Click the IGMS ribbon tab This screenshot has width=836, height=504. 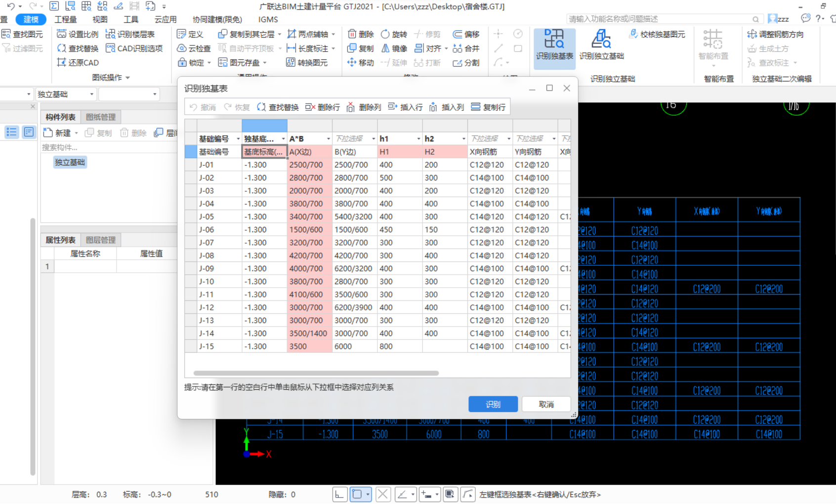click(268, 19)
